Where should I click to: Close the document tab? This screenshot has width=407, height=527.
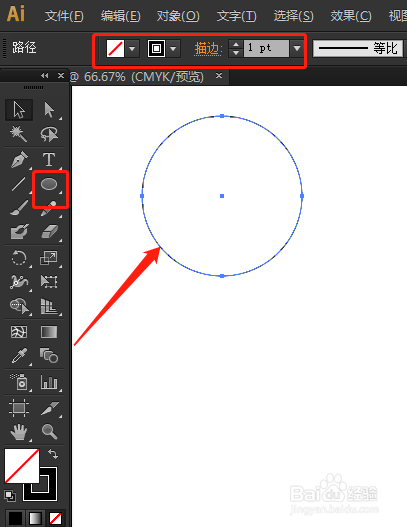click(219, 76)
